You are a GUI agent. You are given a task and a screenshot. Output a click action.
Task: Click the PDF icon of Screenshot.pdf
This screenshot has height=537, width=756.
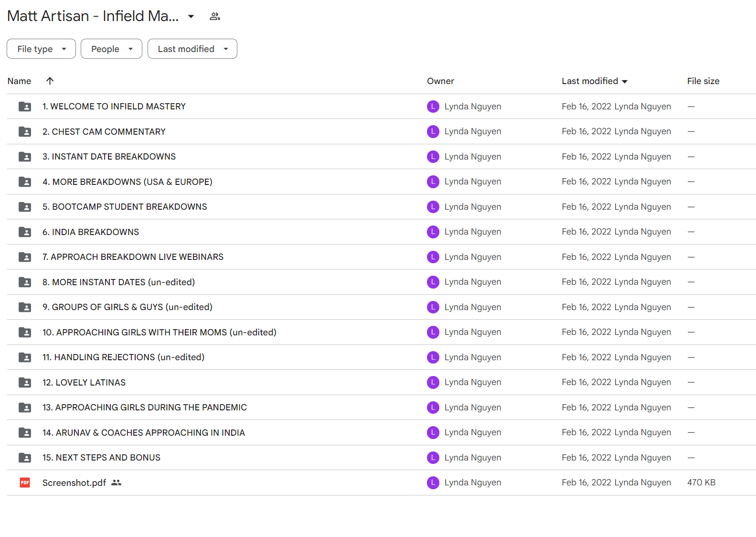pos(25,483)
